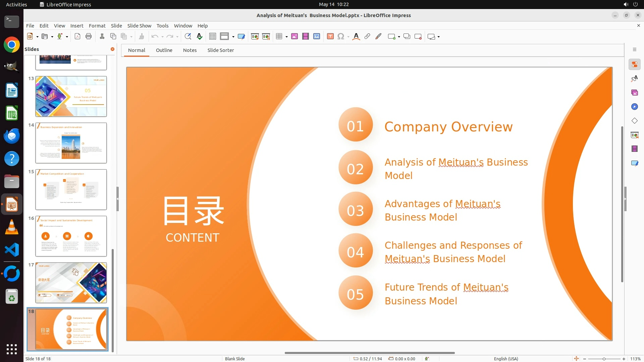Click the Insert Text Box icon
The height and width of the screenshot is (362, 644).
[330, 37]
